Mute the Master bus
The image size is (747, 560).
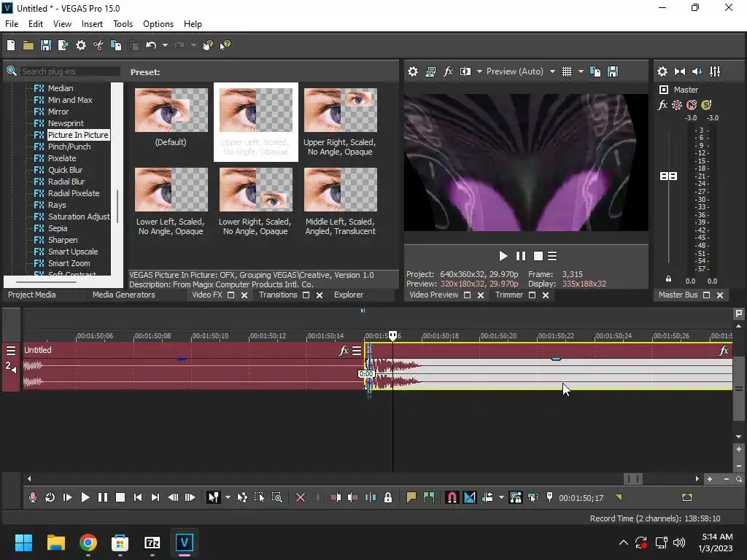pos(692,105)
